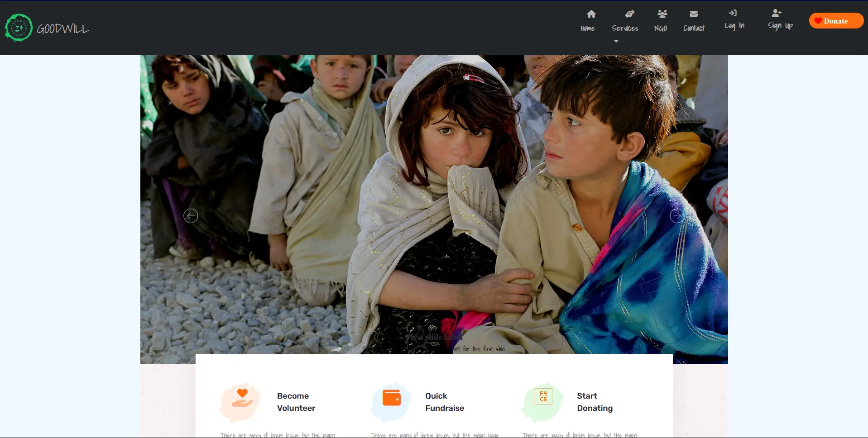Click the Contact envelope icon
This screenshot has height=438, width=868.
coord(694,14)
